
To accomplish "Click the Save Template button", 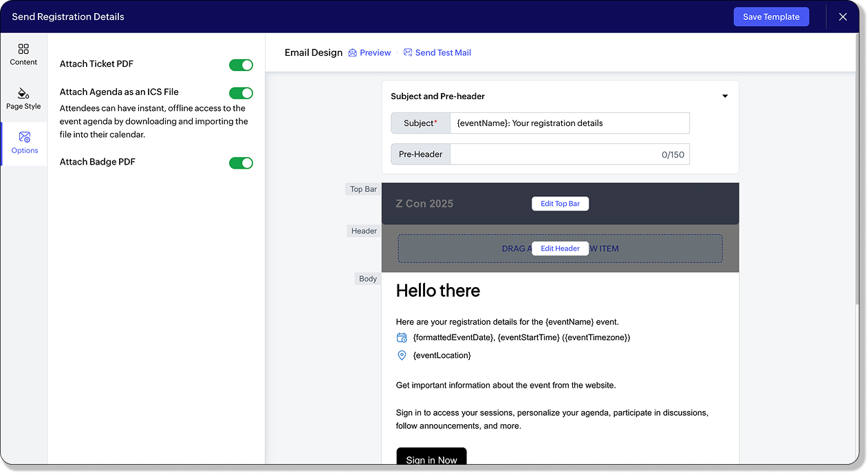I will coord(771,17).
